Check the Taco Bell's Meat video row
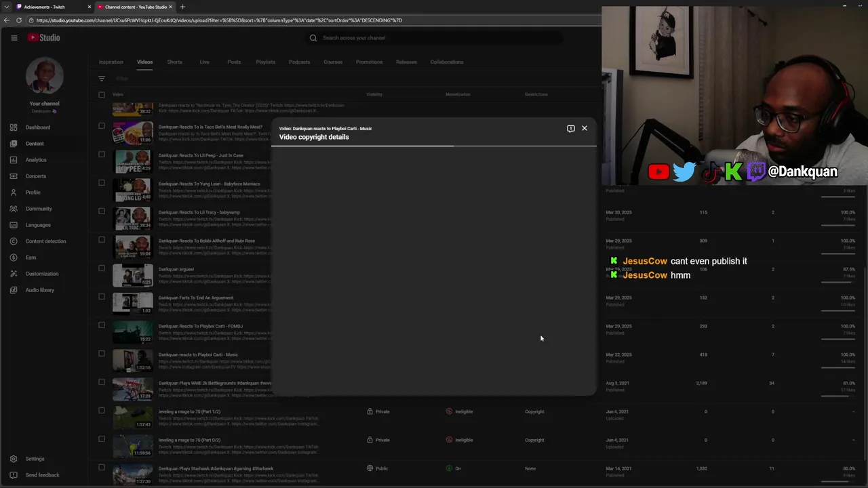This screenshot has width=868, height=488. click(102, 125)
